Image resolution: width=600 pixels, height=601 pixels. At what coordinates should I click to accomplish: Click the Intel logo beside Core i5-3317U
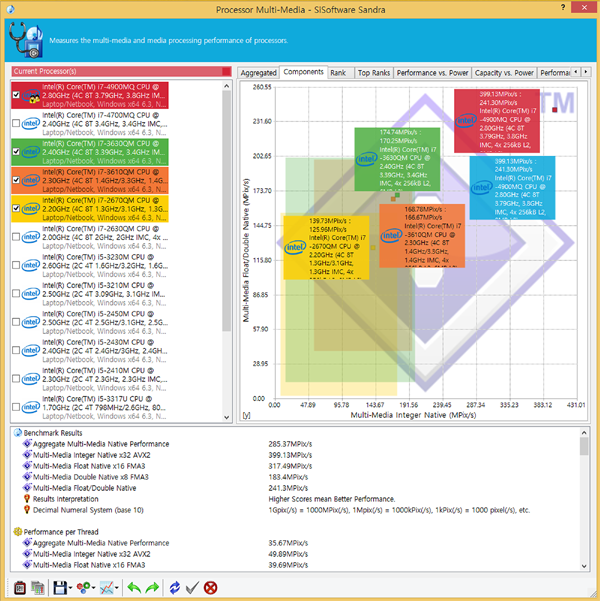(31, 407)
